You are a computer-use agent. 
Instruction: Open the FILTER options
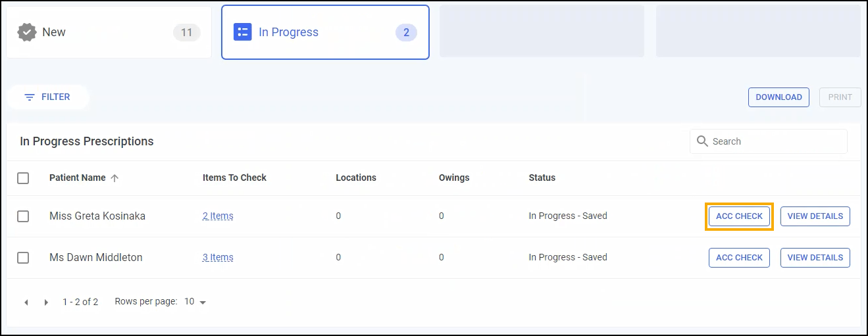48,97
